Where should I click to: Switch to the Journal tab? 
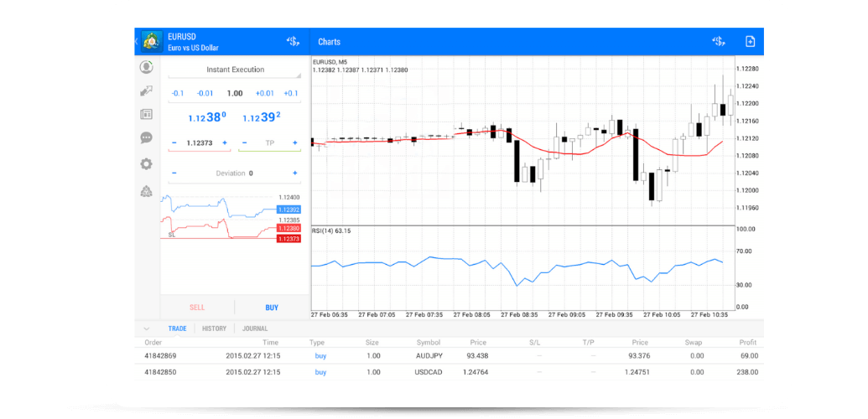pyautogui.click(x=255, y=328)
